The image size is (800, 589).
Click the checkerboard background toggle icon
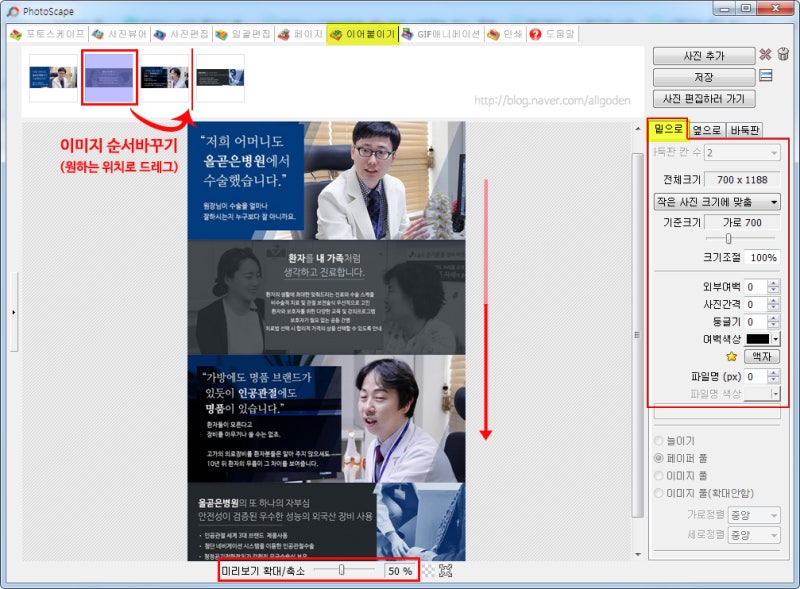[x=429, y=571]
